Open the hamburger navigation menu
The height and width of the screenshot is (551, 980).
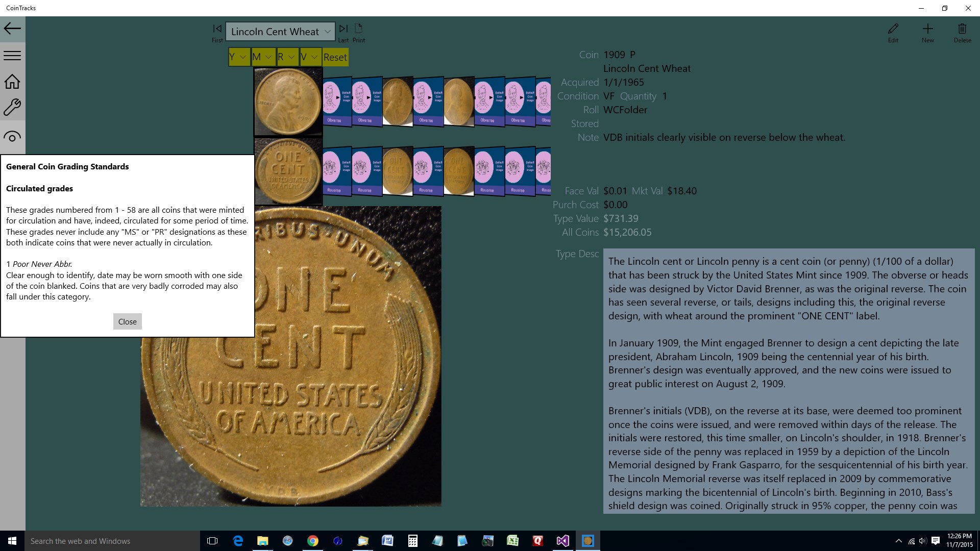coord(12,55)
